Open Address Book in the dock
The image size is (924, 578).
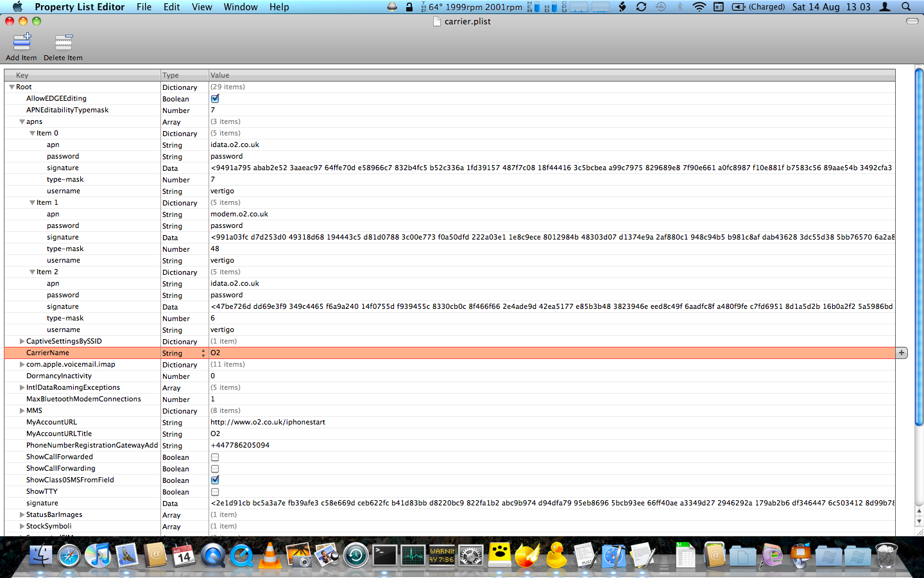(x=155, y=555)
